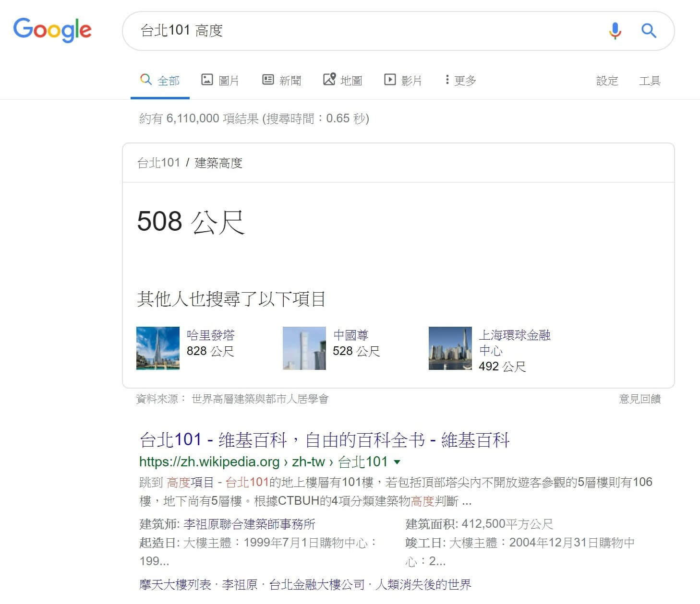Expand the dropdown arrow beside Wikipedia URL
The image size is (700, 604).
point(397,462)
